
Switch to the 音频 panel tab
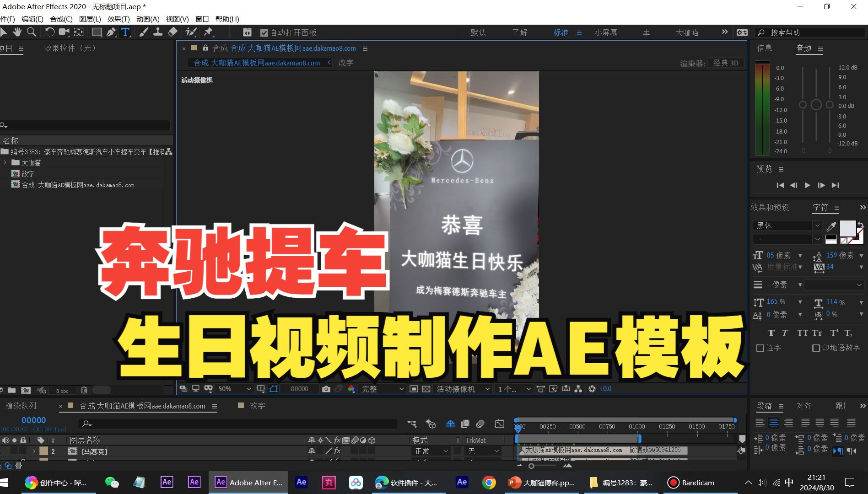[804, 48]
